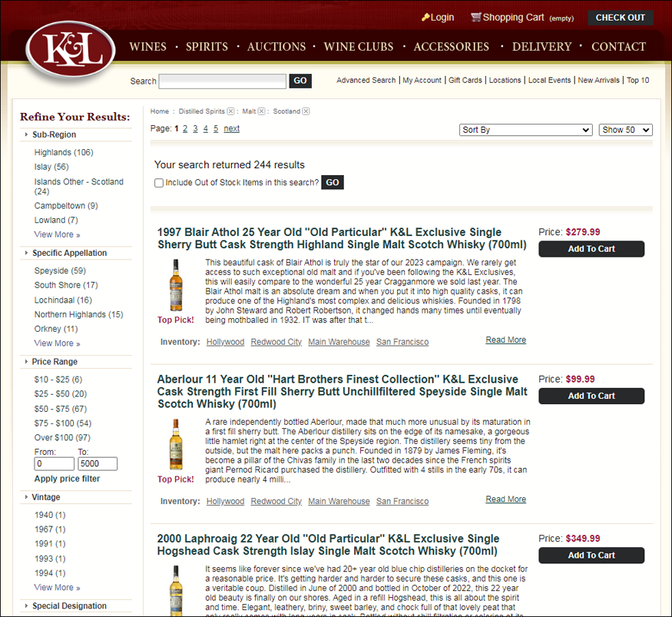Toggle Include Out of Stock Items checkbox

159,183
